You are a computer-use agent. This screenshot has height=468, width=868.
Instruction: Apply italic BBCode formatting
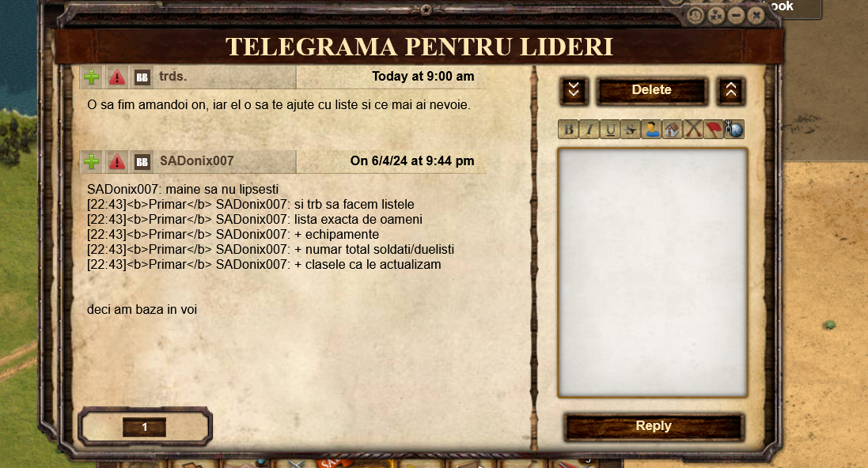[x=589, y=130]
